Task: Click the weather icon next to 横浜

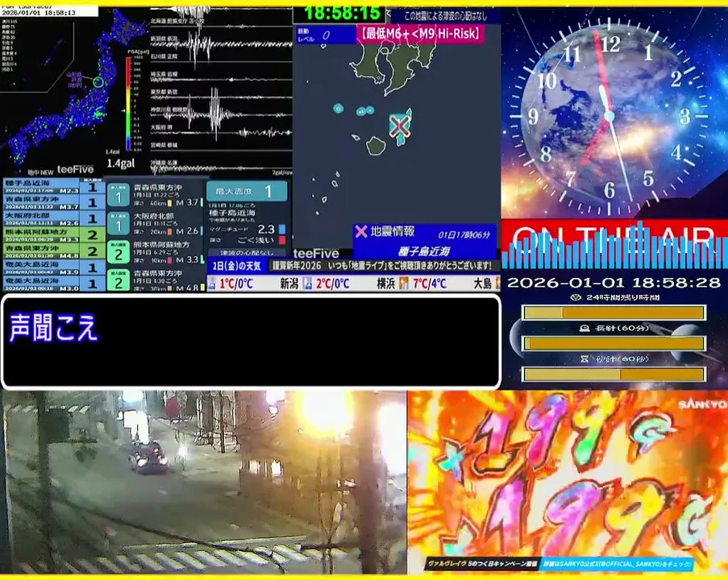Action: 404,283
